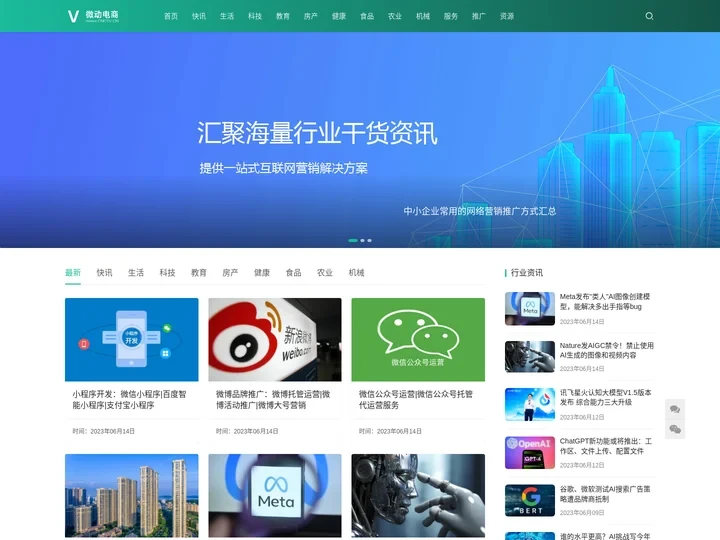Image resolution: width=720 pixels, height=540 pixels.
Task: Click main banner headline 汇聚海量行业干货资讯
Action: pos(317,133)
